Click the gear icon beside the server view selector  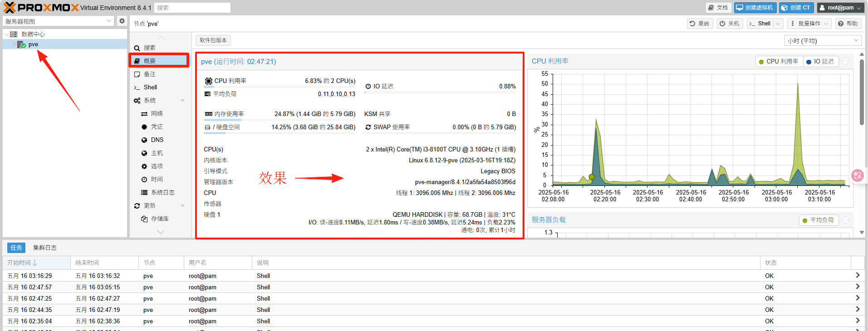click(x=122, y=21)
